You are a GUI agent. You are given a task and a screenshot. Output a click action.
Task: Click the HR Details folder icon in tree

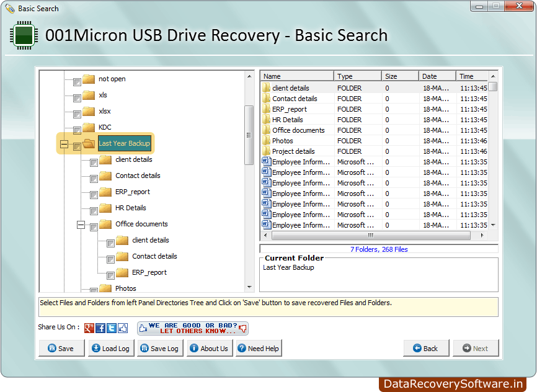105,208
